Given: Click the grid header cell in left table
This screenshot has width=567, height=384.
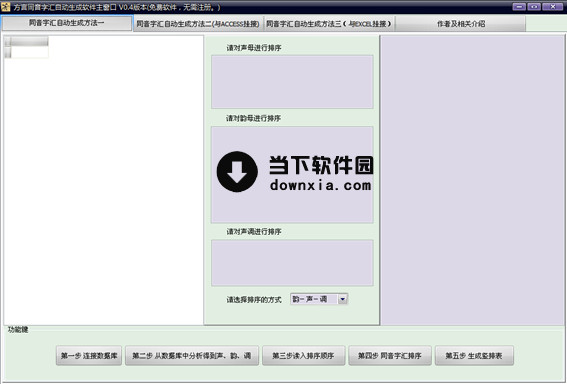Looking at the screenshot, I should point(29,42).
